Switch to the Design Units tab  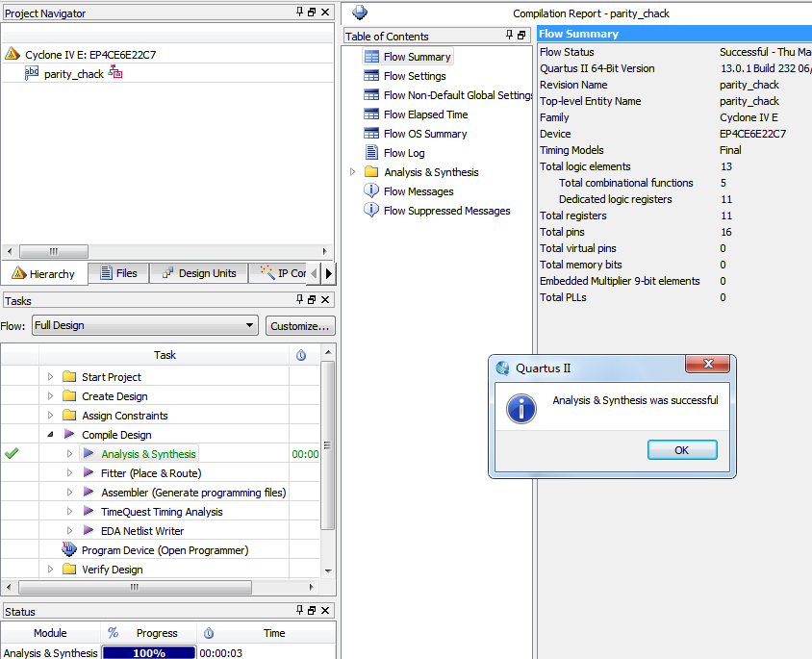tap(199, 273)
